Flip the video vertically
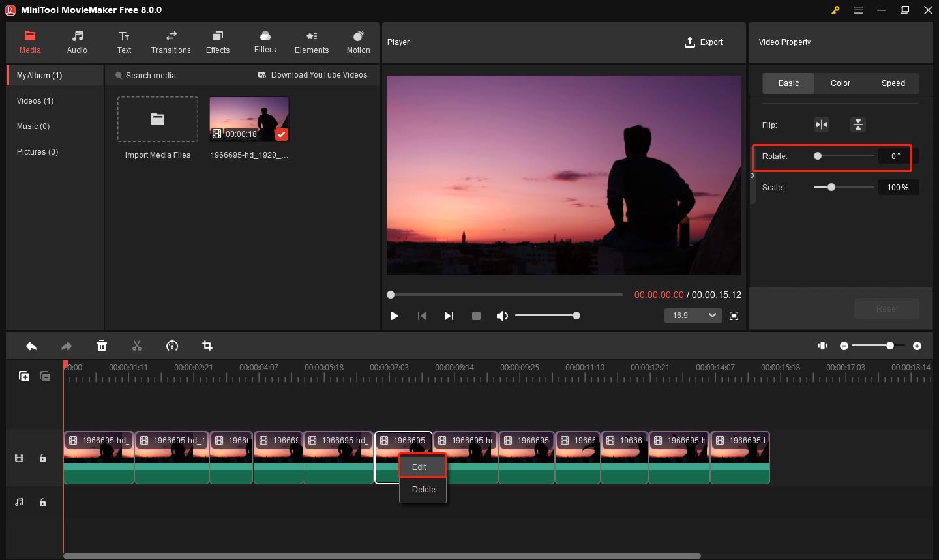 coord(858,125)
